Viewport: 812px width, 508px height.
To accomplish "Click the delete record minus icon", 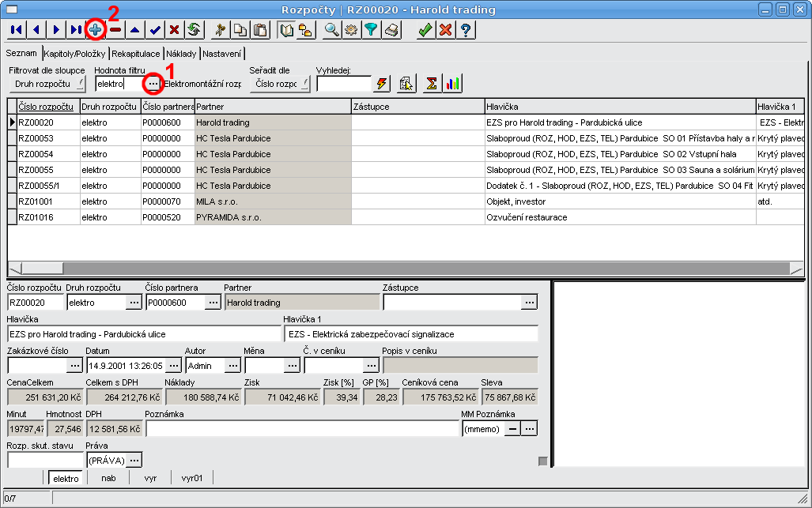I will click(115, 30).
